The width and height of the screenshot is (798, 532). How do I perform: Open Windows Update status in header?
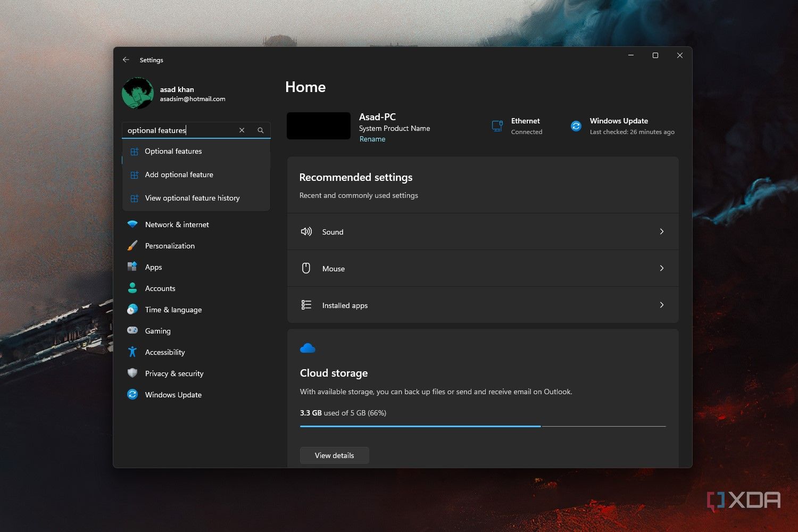(x=622, y=126)
